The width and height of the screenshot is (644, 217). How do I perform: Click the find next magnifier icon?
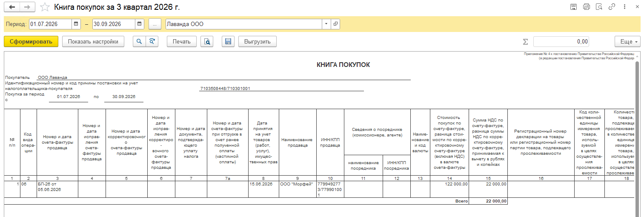coord(152,41)
